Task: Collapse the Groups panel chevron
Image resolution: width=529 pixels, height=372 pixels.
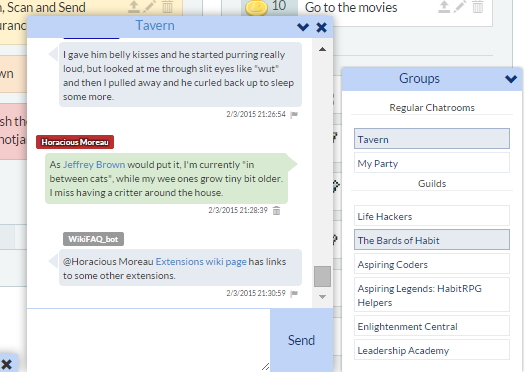Action: coord(511,79)
